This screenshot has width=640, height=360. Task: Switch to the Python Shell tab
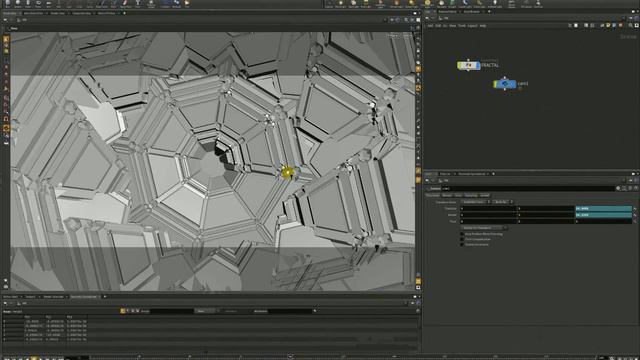click(x=11, y=297)
